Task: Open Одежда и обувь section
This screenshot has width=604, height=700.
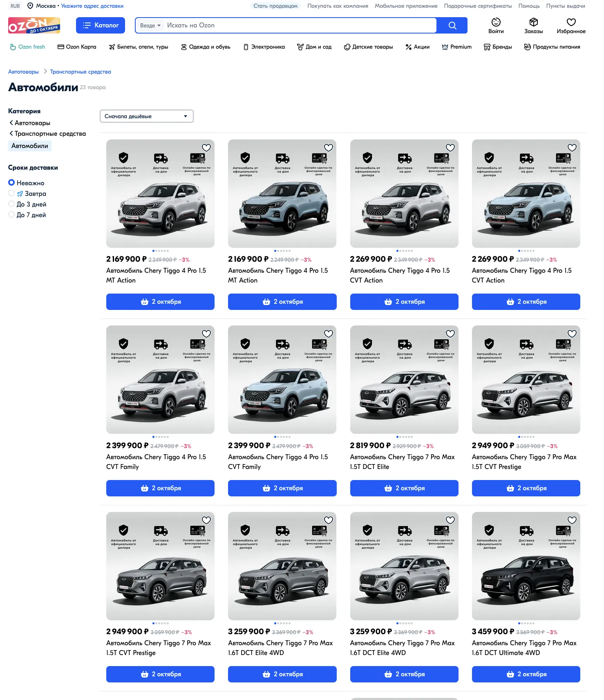Action: [206, 47]
